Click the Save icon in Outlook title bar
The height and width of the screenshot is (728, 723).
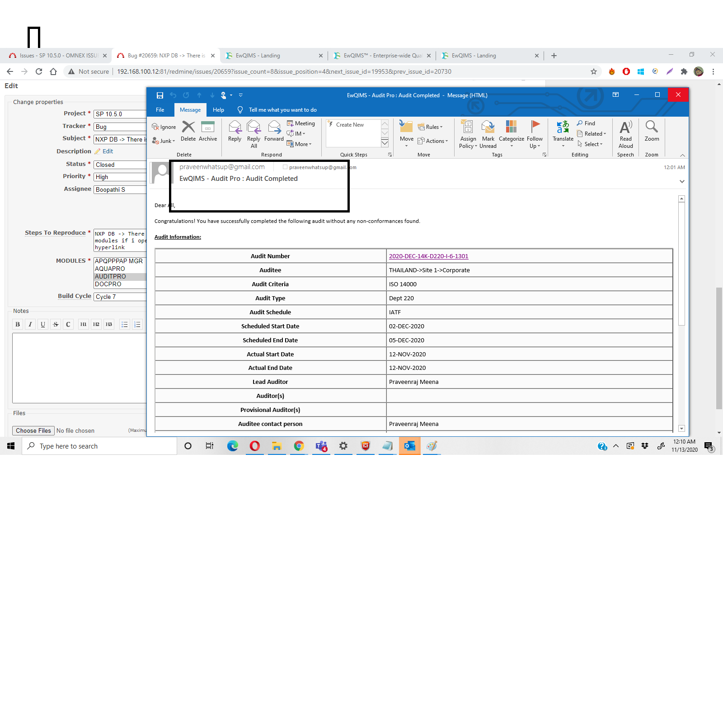click(160, 95)
